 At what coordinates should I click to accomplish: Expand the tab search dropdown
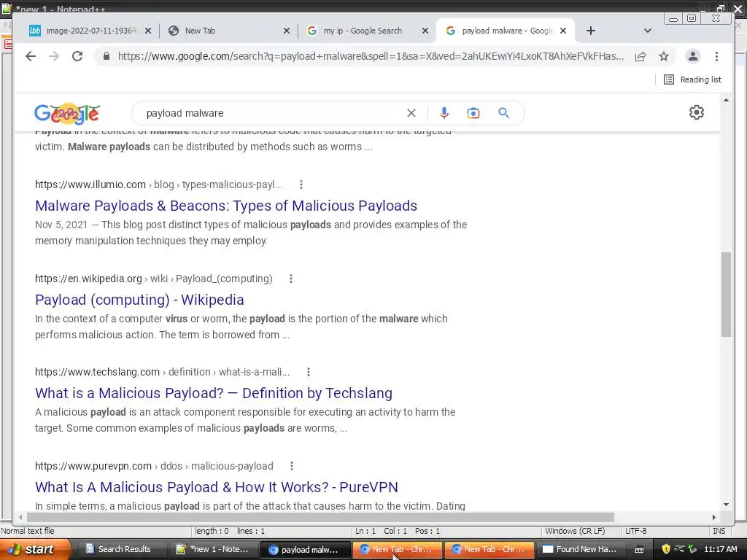(648, 31)
